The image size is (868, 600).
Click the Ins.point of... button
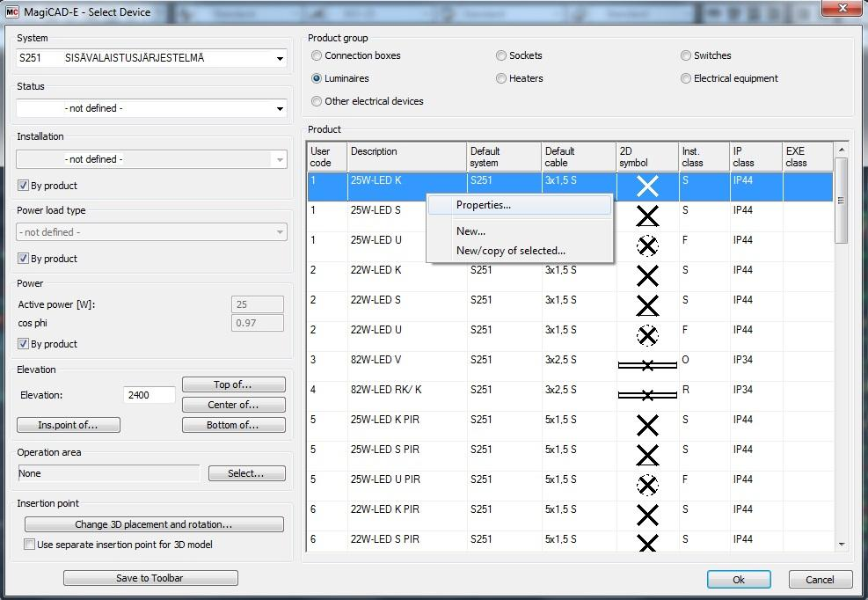[69, 425]
